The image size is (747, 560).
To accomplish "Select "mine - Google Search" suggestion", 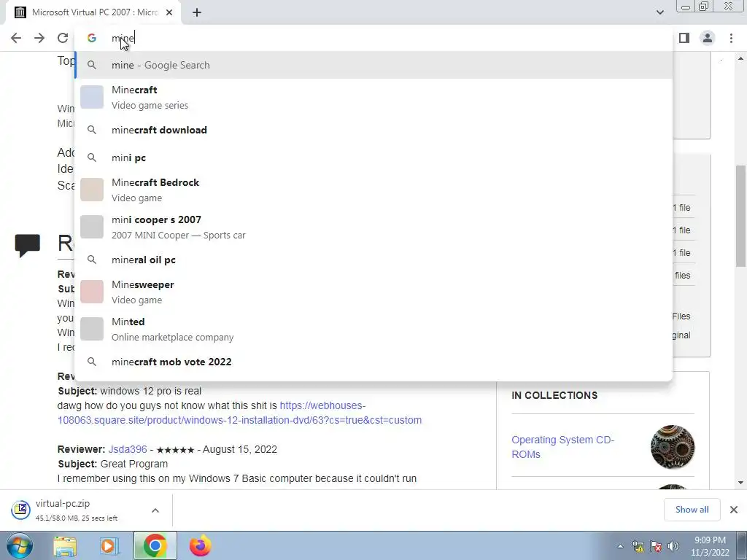I will [373, 65].
